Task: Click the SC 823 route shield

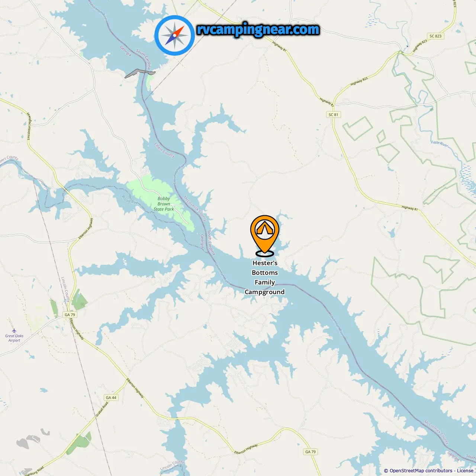Action: (435, 36)
